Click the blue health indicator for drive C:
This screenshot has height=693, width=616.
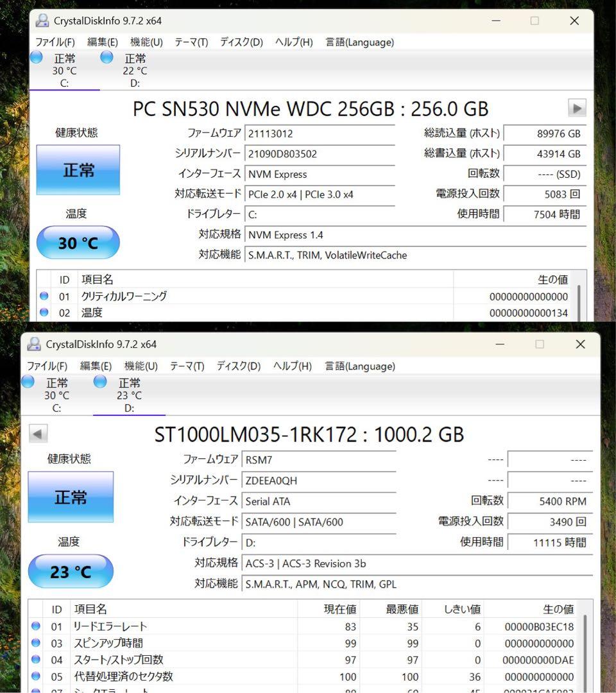click(x=37, y=57)
